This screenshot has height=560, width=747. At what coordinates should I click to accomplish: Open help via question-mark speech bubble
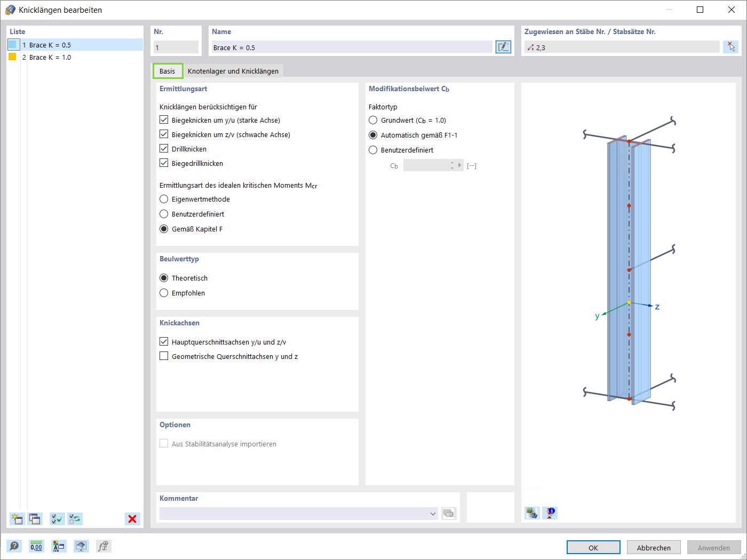pos(14,546)
